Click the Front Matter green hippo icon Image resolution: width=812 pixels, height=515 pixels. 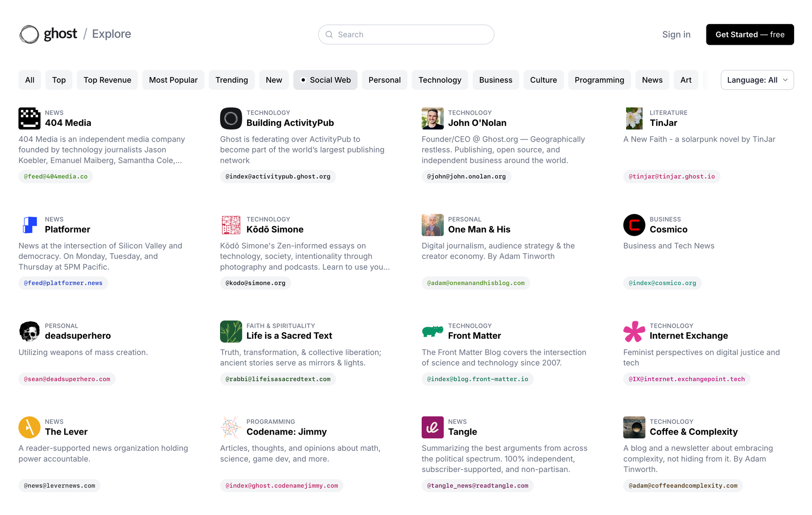click(432, 332)
